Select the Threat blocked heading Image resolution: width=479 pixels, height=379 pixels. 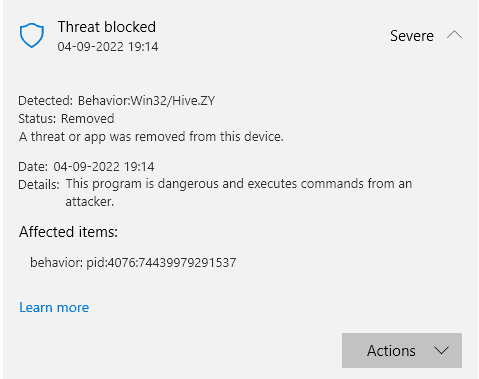coord(107,27)
